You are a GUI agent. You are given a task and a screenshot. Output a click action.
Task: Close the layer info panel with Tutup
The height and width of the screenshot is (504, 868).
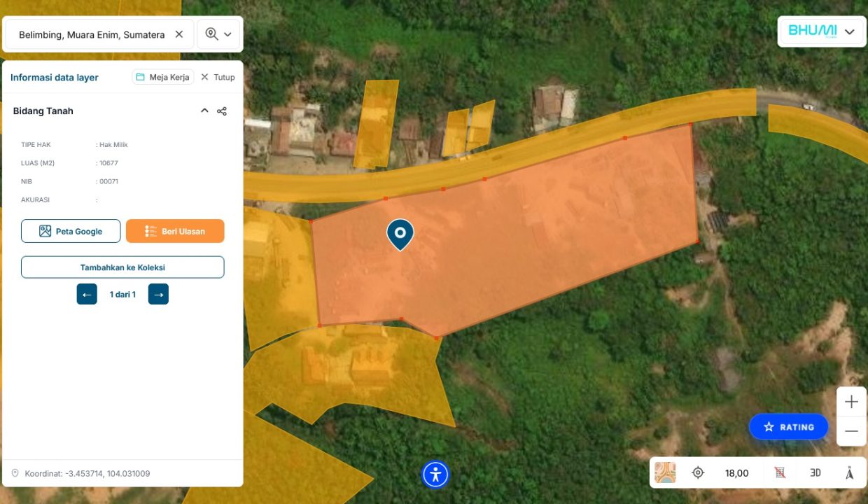(218, 77)
